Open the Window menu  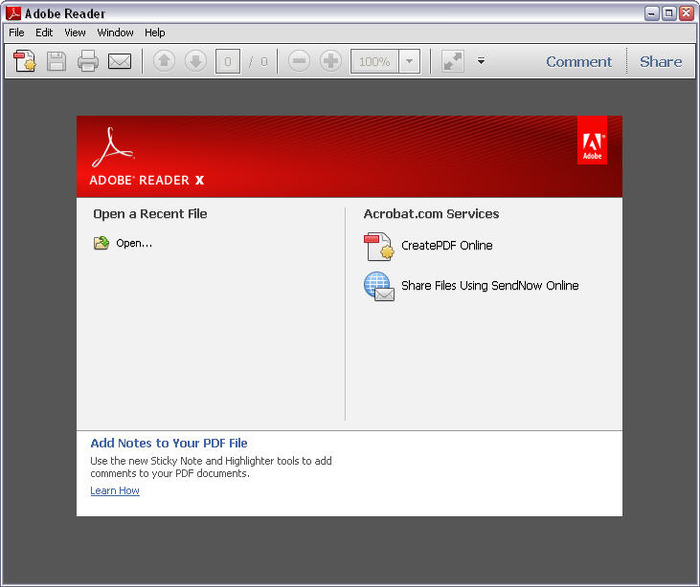[115, 33]
